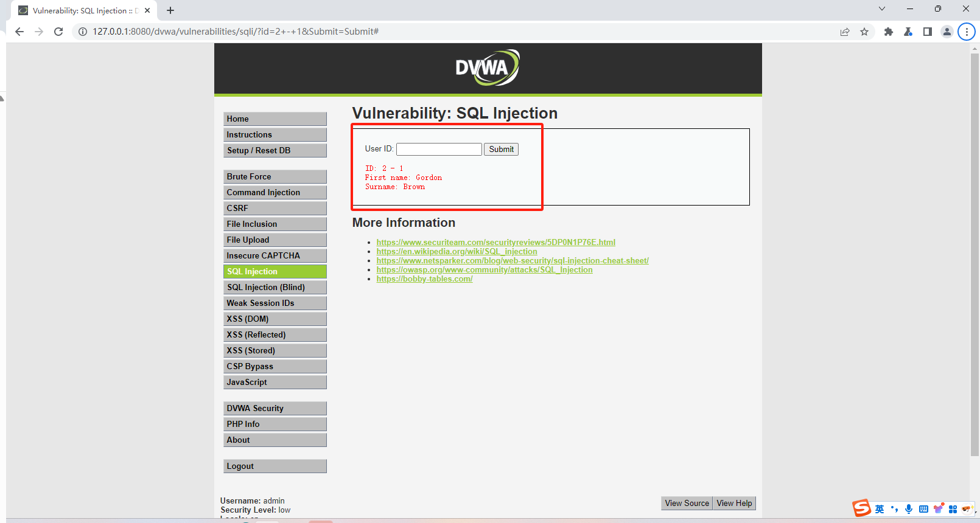Image resolution: width=980 pixels, height=523 pixels.
Task: Toggle the browser side panel
Action: click(928, 32)
